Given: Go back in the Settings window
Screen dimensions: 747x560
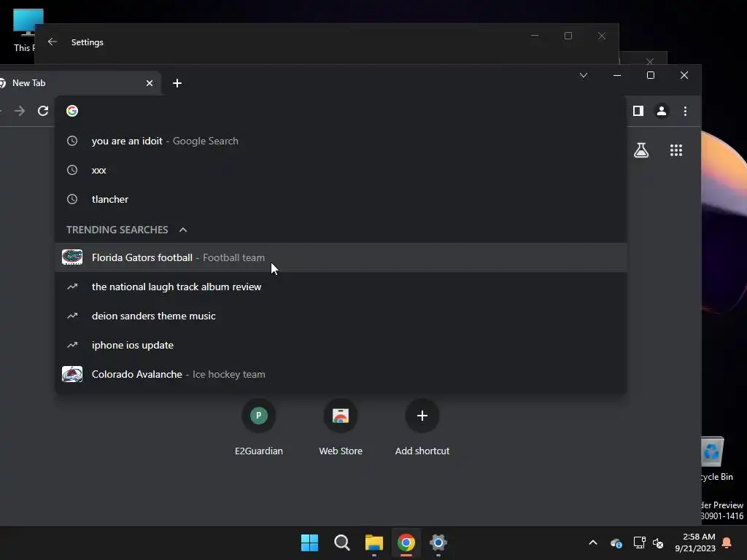Looking at the screenshot, I should (53, 42).
